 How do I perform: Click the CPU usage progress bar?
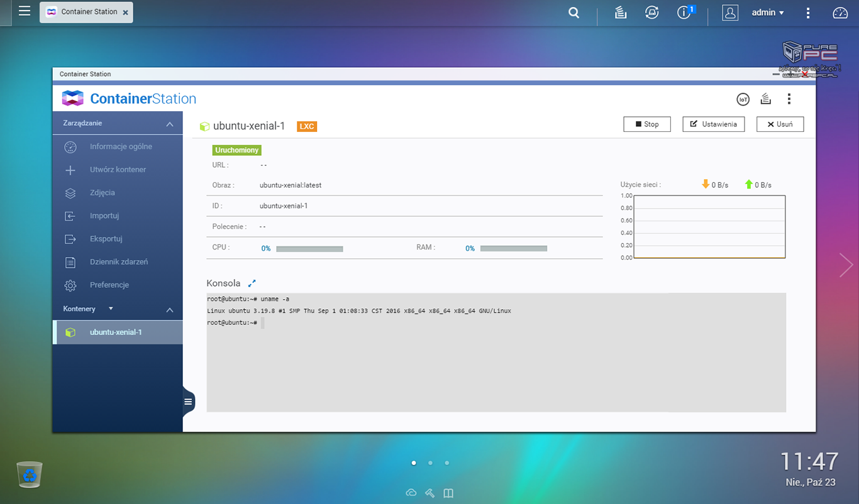[x=309, y=249]
